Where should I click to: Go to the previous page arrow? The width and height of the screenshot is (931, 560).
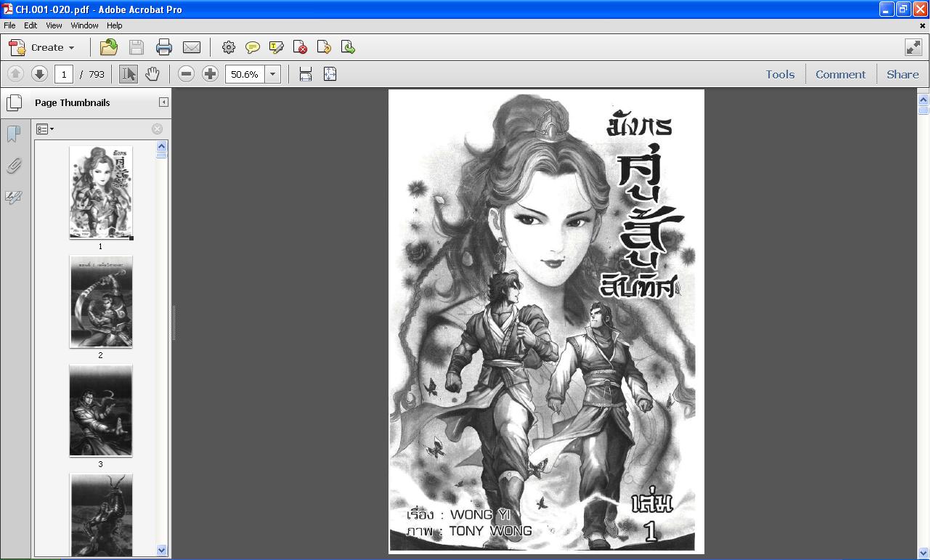(x=15, y=74)
